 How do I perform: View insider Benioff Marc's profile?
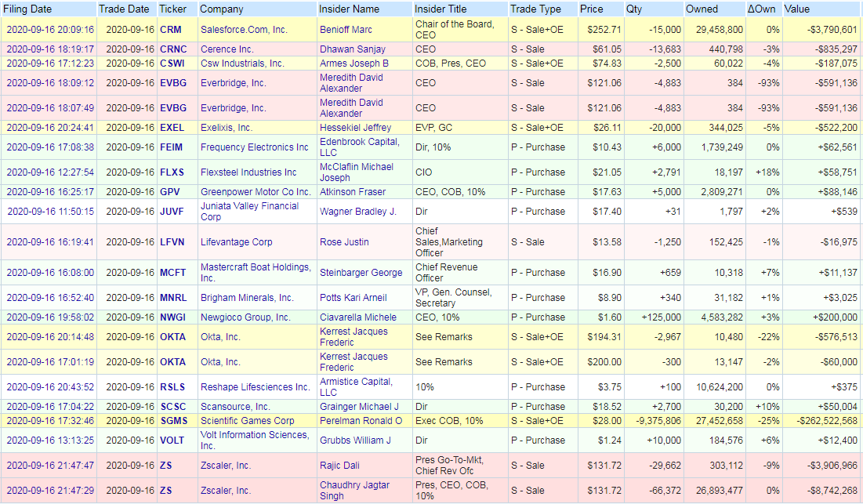[x=346, y=30]
